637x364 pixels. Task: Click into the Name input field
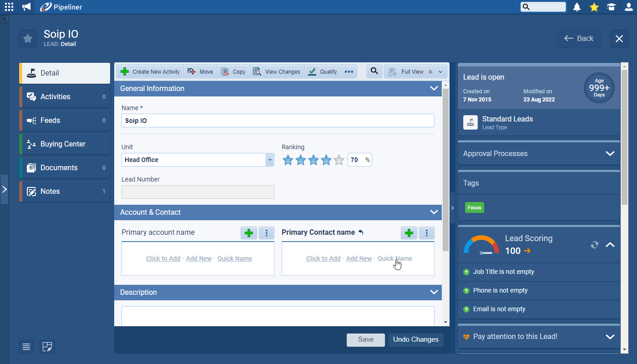278,121
